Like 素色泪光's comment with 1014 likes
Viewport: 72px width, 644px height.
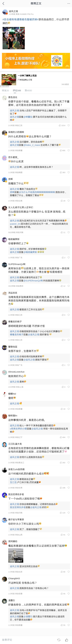(62, 125)
